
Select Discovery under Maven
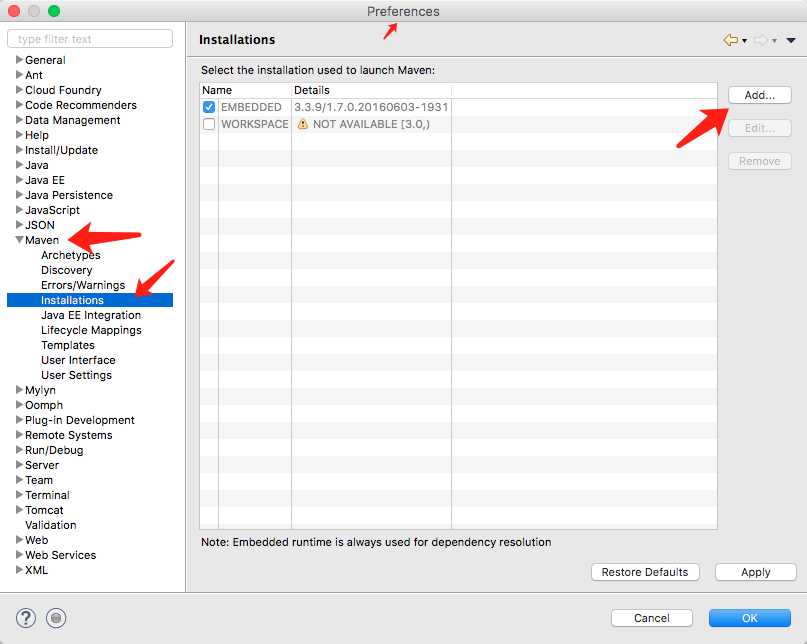tap(66, 270)
